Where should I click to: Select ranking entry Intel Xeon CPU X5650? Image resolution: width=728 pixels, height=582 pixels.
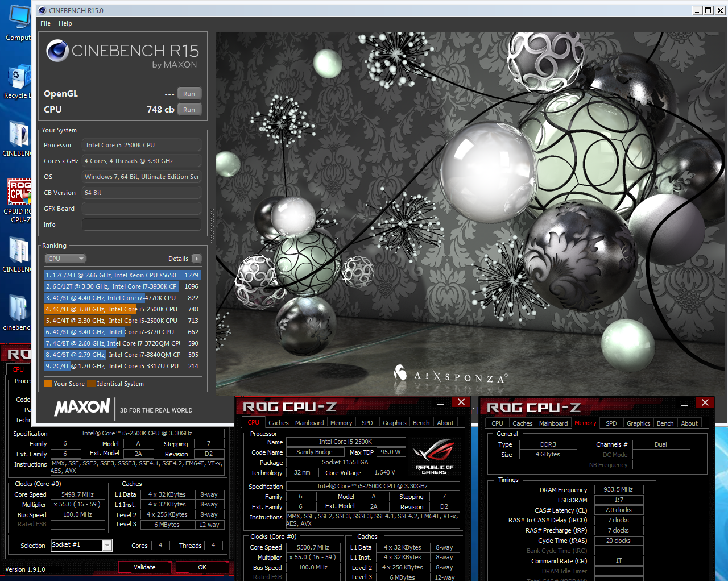122,275
